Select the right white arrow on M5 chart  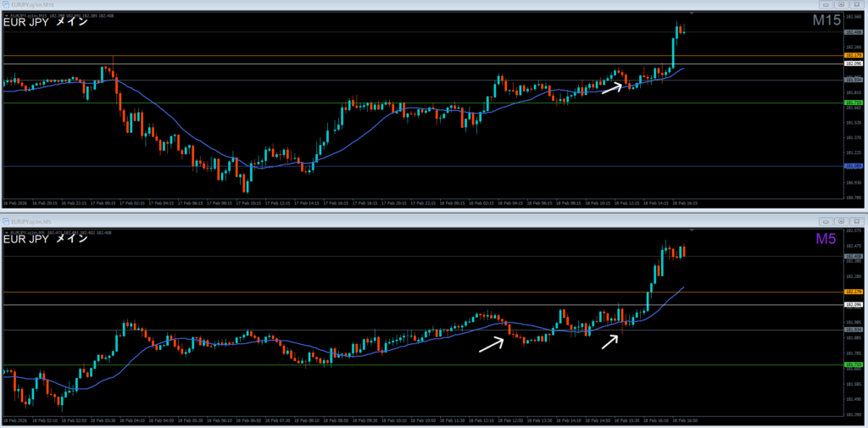tap(609, 341)
